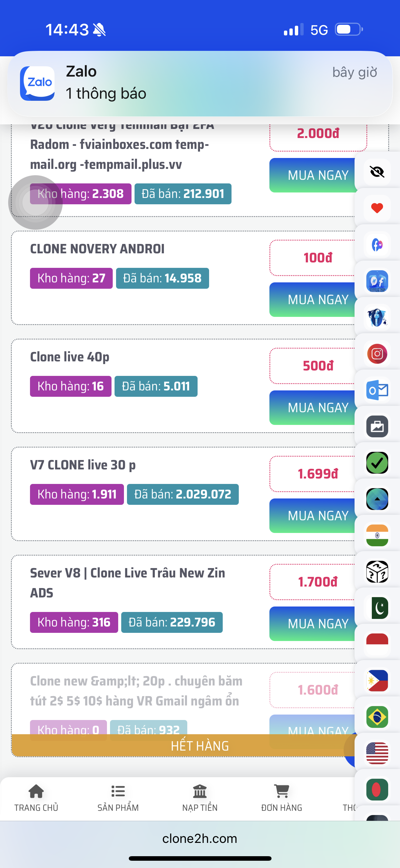Select the Pakistan flag category icon
Viewport: 400px width, 868px height.
click(377, 608)
